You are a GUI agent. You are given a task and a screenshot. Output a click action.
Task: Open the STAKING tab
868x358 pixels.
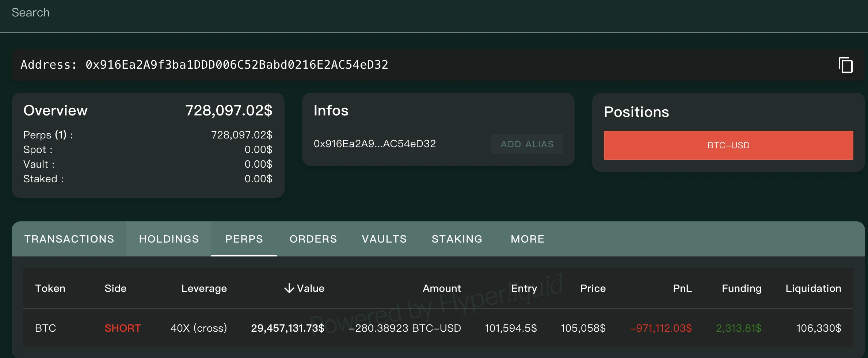[457, 239]
